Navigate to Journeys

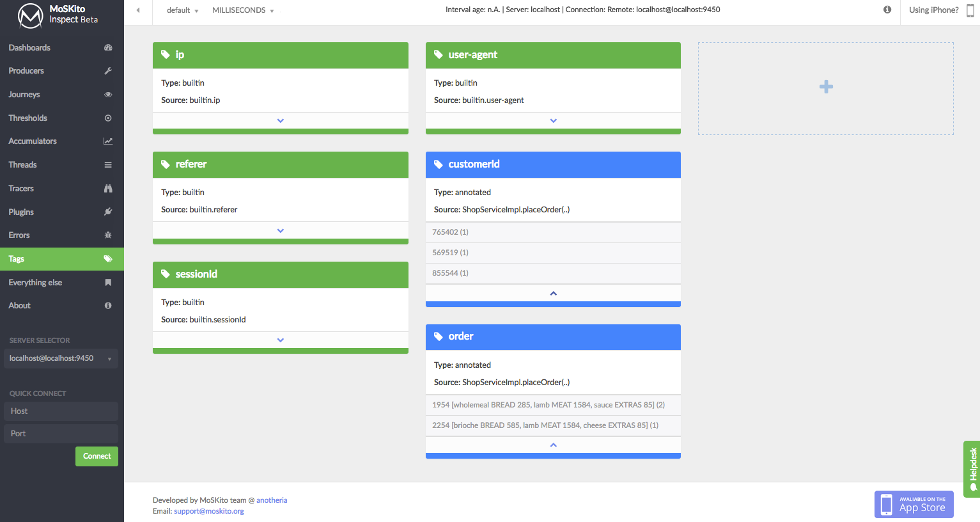pos(62,95)
